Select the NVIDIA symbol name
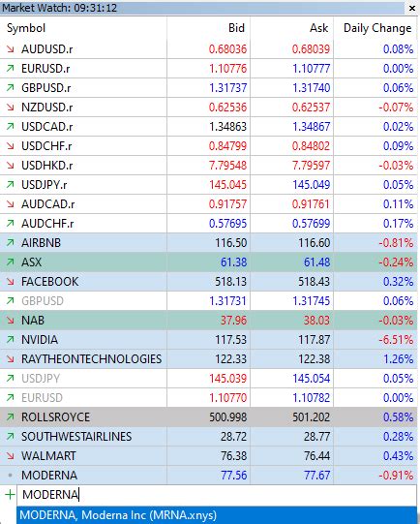Viewport: 420px width, 524px height. (40, 340)
